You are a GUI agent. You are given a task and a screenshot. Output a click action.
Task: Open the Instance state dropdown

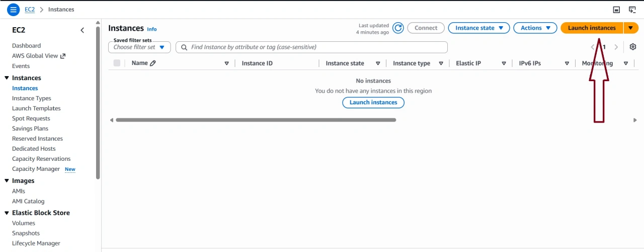click(x=479, y=28)
